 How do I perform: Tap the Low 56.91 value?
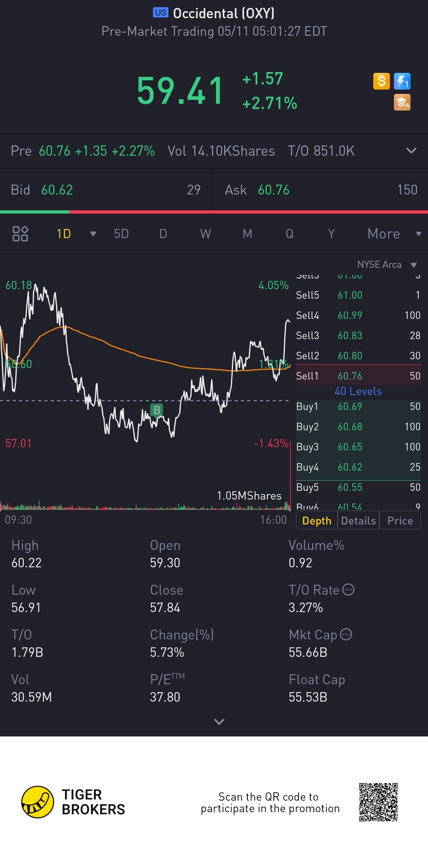26,607
